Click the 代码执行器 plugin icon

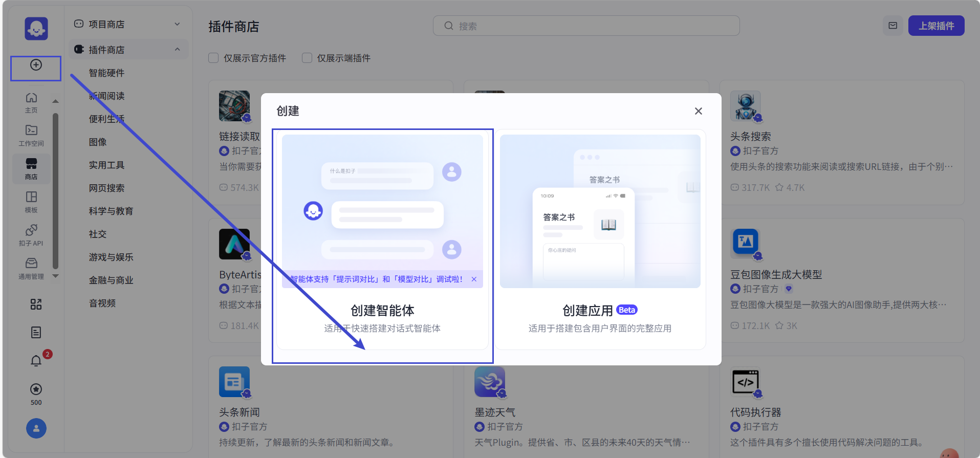coord(746,382)
